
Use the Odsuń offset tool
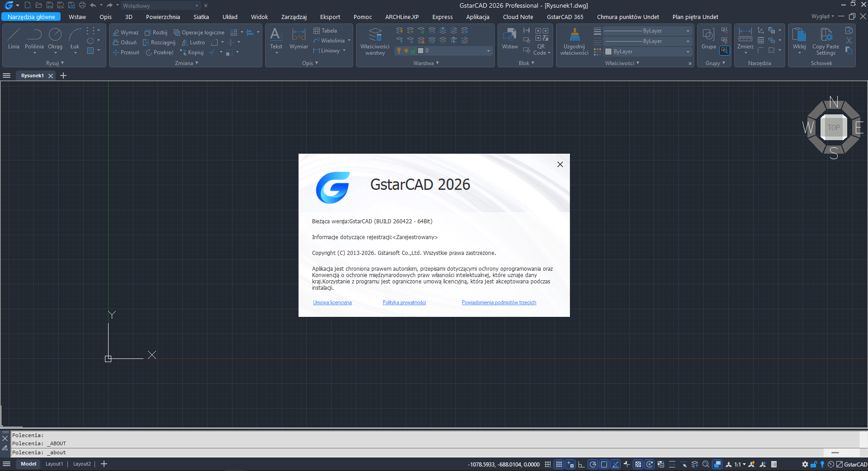click(x=124, y=42)
